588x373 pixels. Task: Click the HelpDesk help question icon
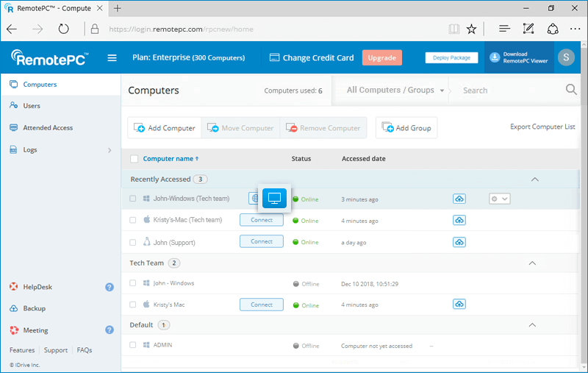point(109,287)
